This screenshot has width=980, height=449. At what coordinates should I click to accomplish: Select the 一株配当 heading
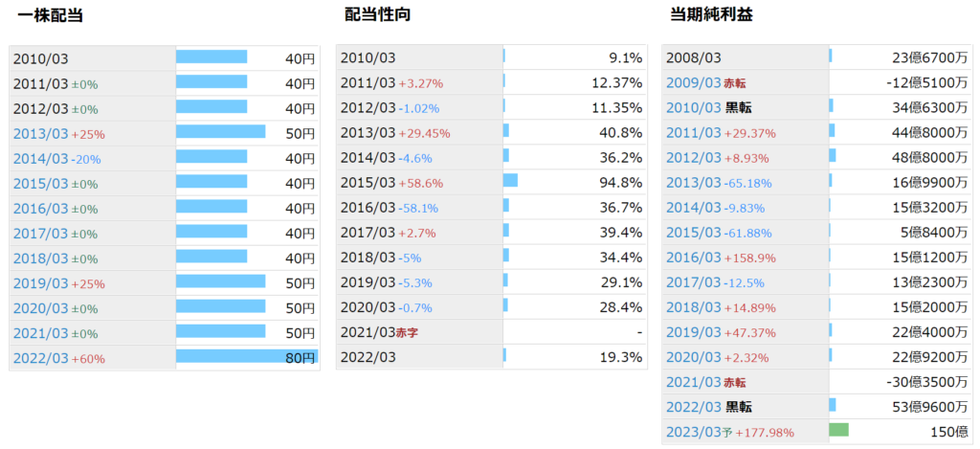[x=51, y=15]
